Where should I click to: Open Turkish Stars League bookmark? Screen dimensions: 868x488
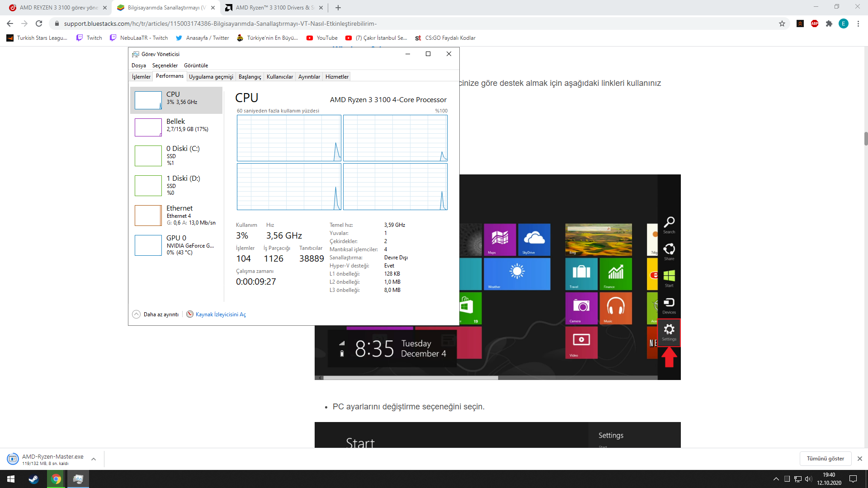tap(37, 38)
